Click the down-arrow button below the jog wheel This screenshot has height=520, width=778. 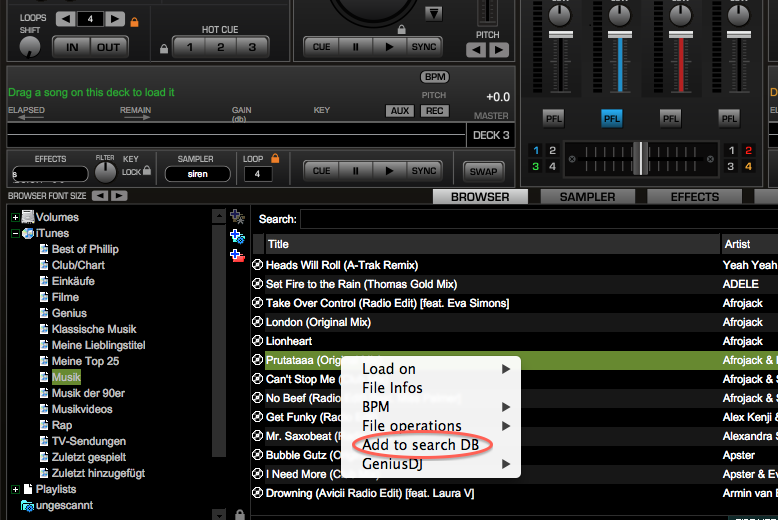(433, 14)
